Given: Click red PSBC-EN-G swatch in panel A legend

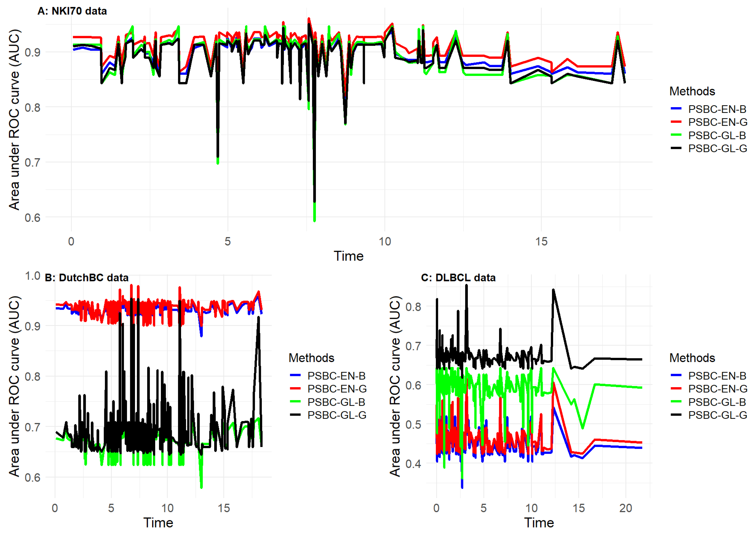Looking at the screenshot, I should pos(676,122).
